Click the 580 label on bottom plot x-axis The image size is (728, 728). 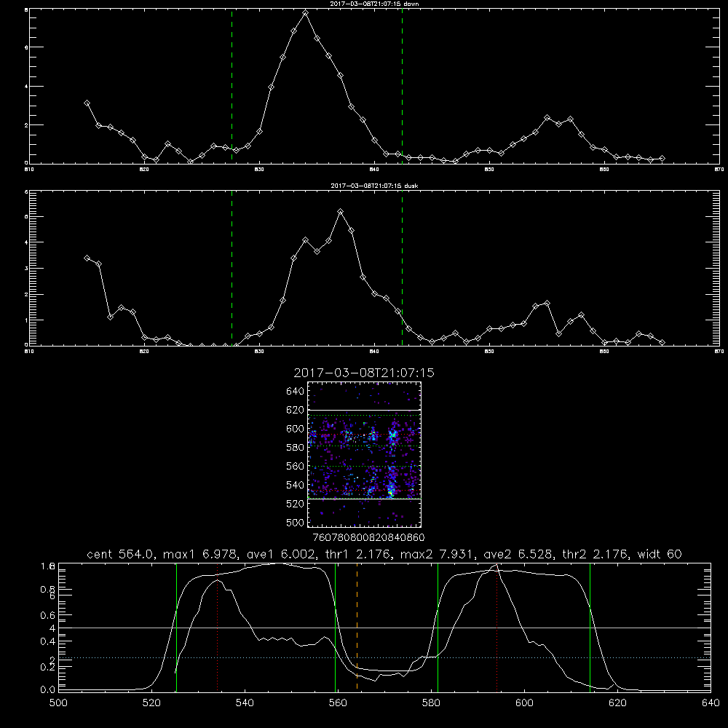point(431,703)
